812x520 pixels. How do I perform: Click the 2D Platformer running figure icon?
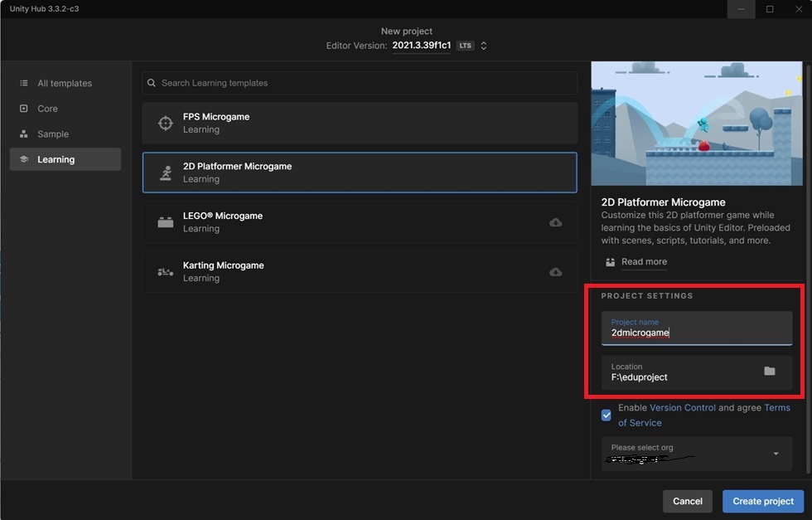tap(166, 173)
